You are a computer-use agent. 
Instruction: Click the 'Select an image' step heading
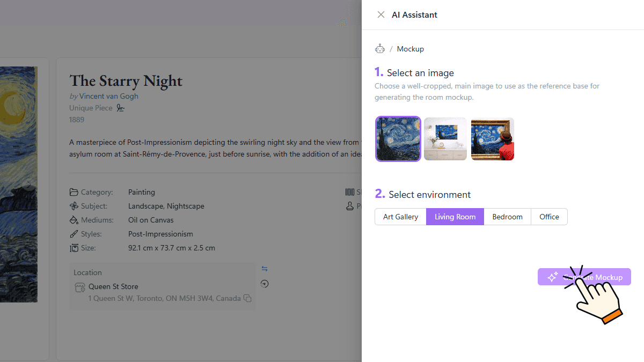[x=420, y=73]
